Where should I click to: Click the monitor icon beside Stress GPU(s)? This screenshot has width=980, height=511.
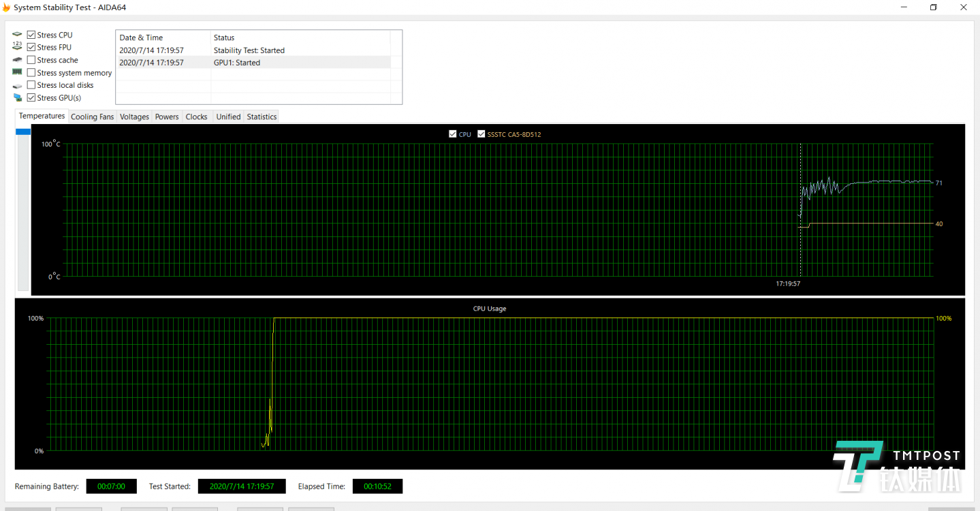(x=17, y=97)
